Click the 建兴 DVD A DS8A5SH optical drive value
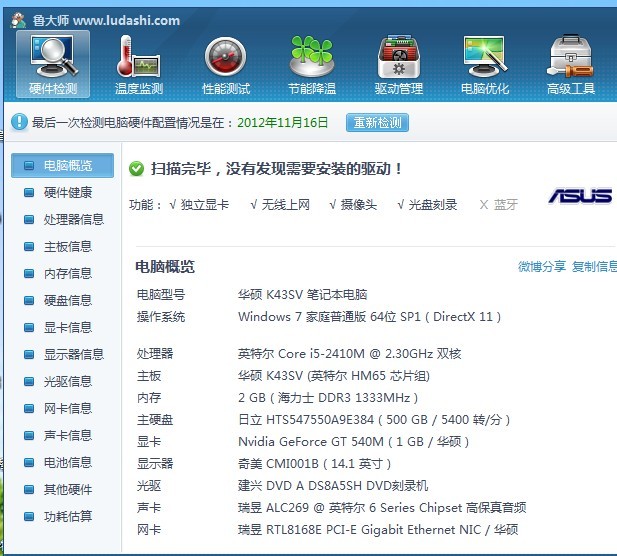617x556 pixels. click(x=333, y=486)
